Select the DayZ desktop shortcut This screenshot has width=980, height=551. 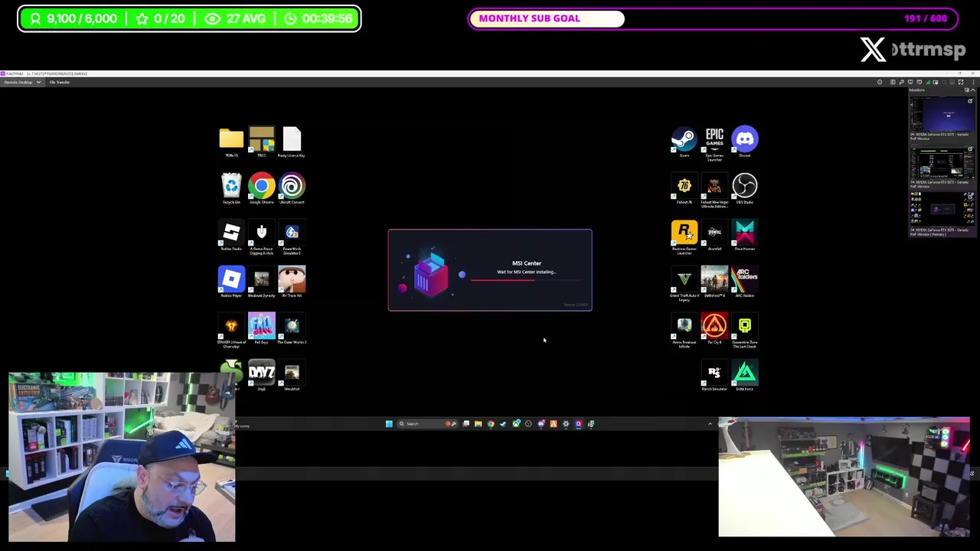pos(261,376)
